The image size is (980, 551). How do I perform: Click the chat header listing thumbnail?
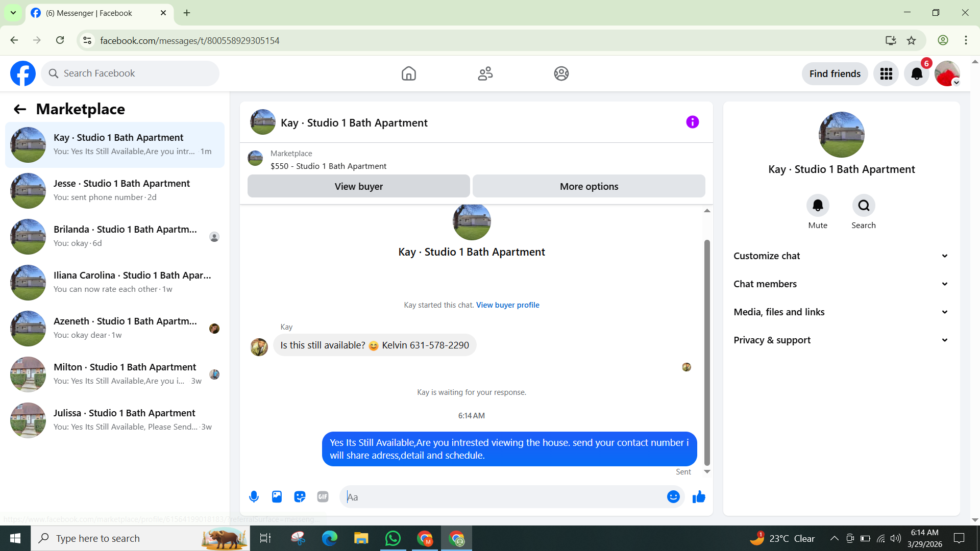point(263,122)
